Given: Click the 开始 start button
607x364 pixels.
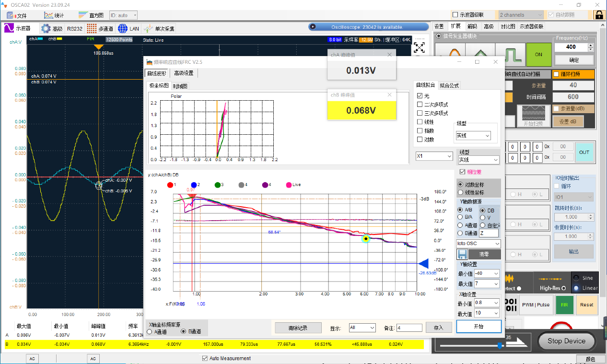Looking at the screenshot, I should coord(479,327).
